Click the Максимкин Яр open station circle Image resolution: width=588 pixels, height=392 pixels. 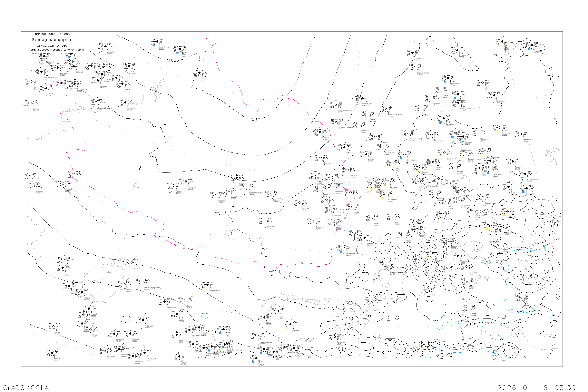click(x=408, y=133)
